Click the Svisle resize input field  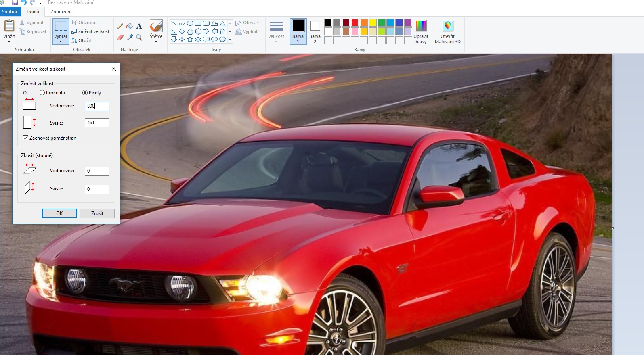[x=97, y=123]
